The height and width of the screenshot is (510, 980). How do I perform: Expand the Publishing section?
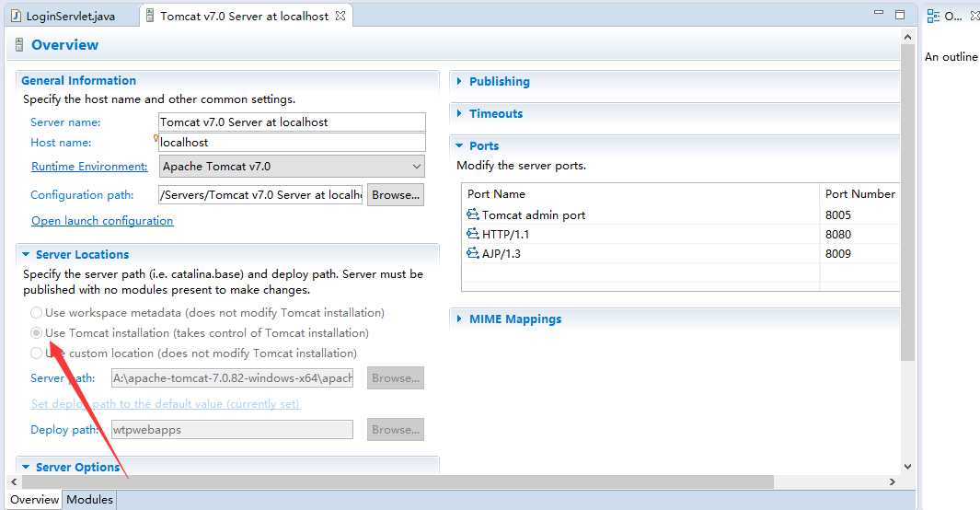[x=459, y=81]
